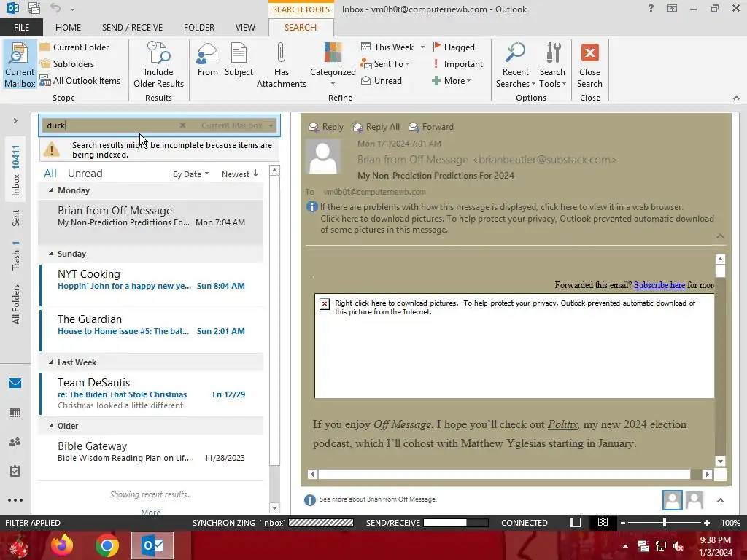Open People view icon
The image size is (747, 560).
(x=15, y=441)
